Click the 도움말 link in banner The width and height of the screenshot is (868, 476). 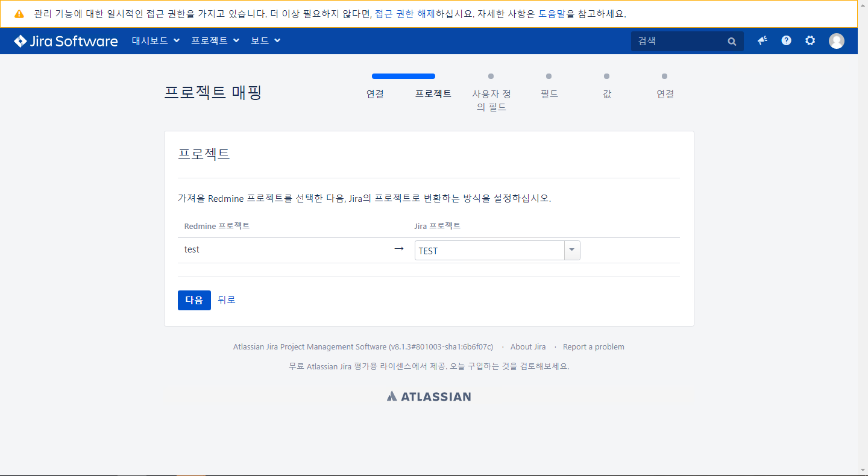click(x=552, y=14)
